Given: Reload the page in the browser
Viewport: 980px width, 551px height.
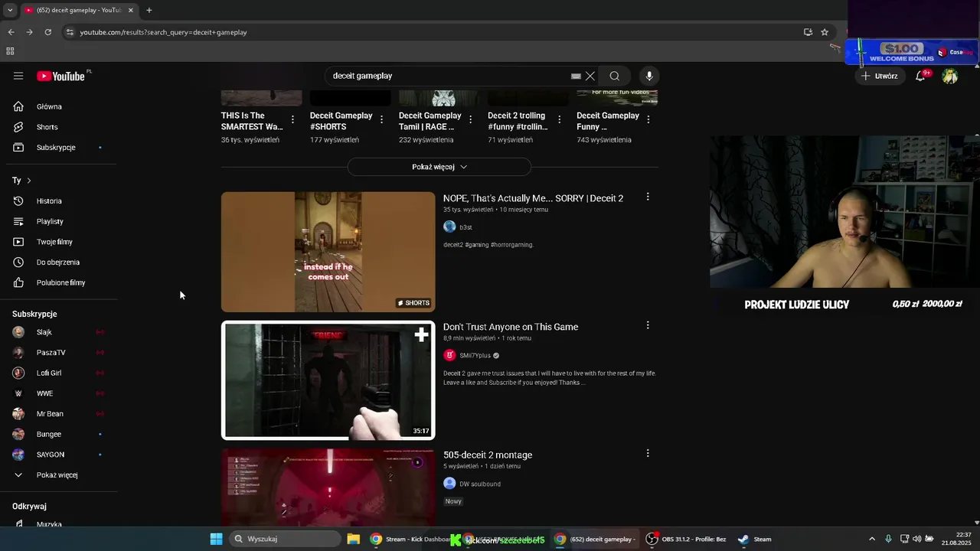Looking at the screenshot, I should pos(47,32).
